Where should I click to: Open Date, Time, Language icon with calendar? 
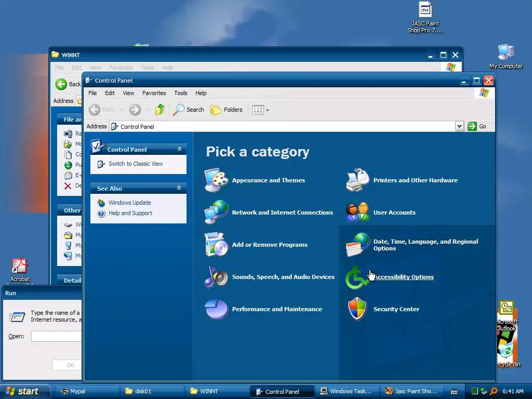point(357,245)
